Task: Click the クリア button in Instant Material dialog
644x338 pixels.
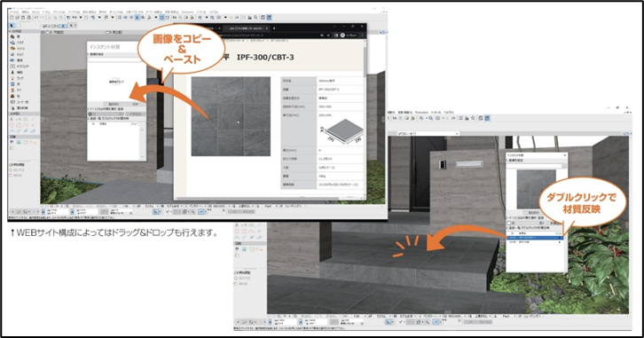Action: (x=135, y=105)
